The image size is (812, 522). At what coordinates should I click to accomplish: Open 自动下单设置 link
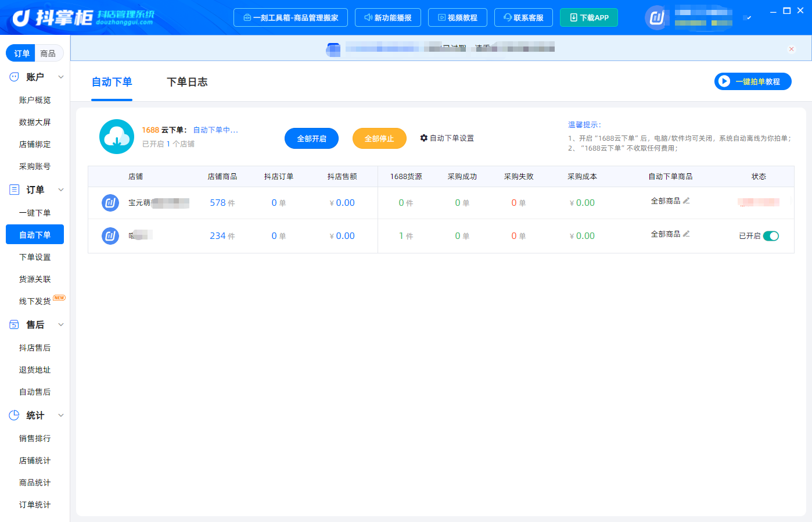coord(447,138)
